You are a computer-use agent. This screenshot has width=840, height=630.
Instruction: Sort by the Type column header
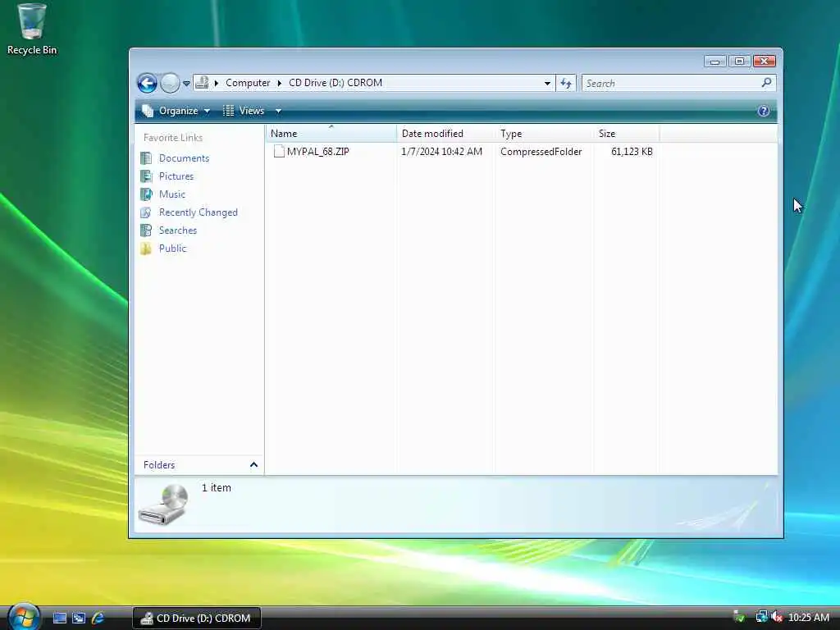(x=544, y=134)
